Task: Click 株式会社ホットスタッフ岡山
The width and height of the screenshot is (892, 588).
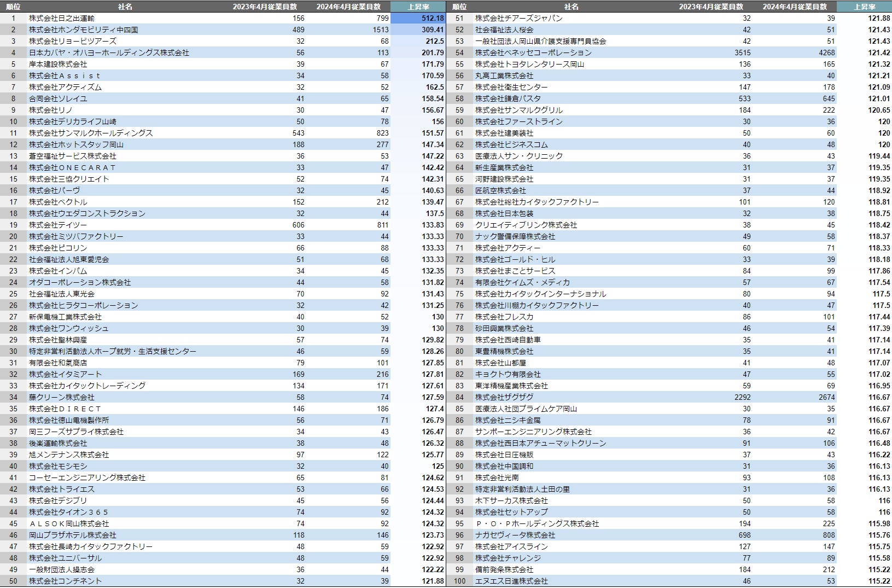Action: 76,144
